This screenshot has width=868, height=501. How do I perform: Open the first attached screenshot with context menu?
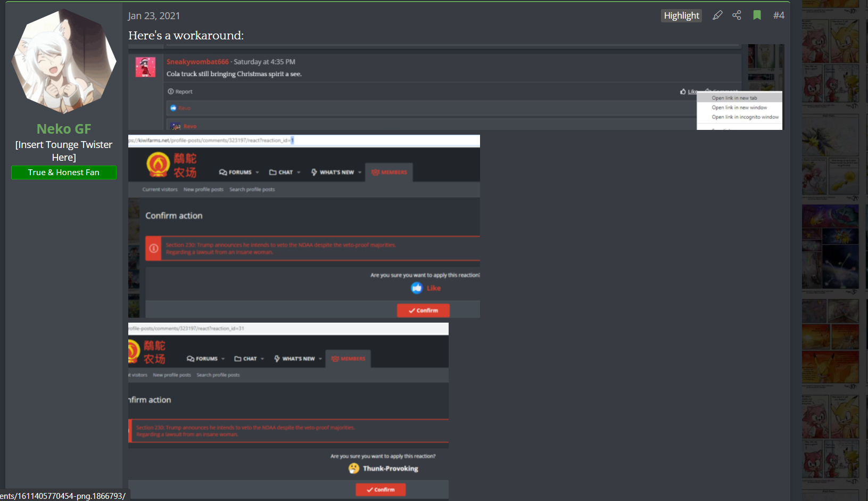coord(456,87)
